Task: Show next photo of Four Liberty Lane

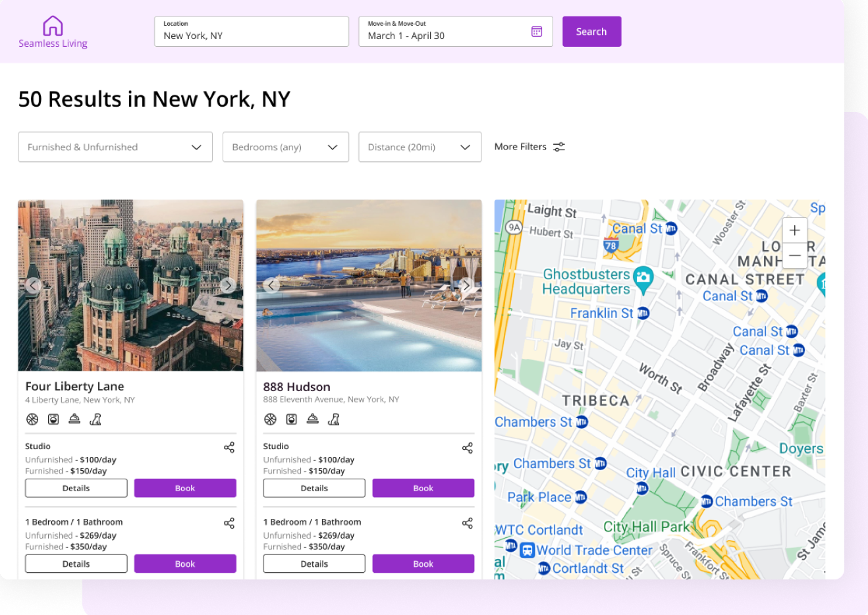Action: pyautogui.click(x=228, y=285)
